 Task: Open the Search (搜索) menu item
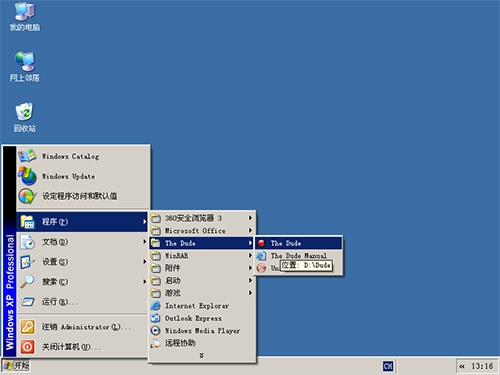82,282
